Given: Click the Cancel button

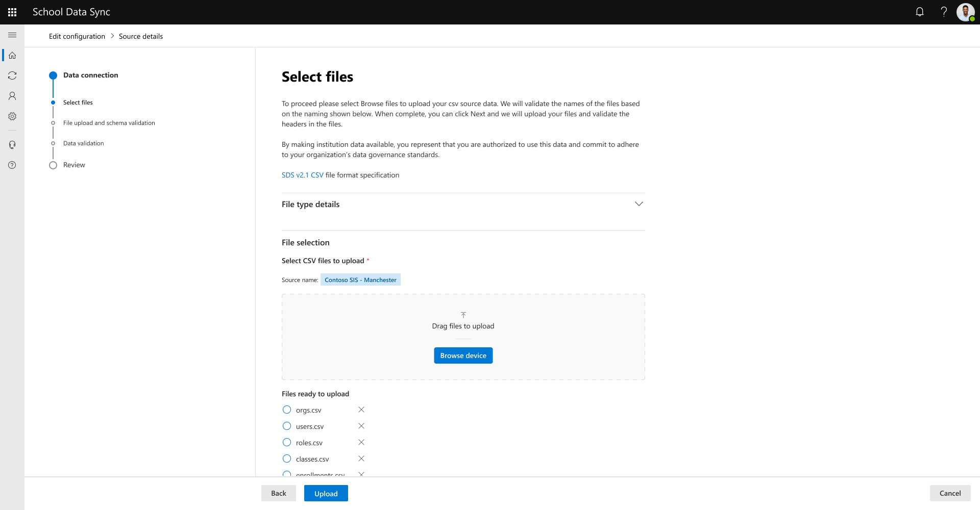Looking at the screenshot, I should click(x=950, y=493).
